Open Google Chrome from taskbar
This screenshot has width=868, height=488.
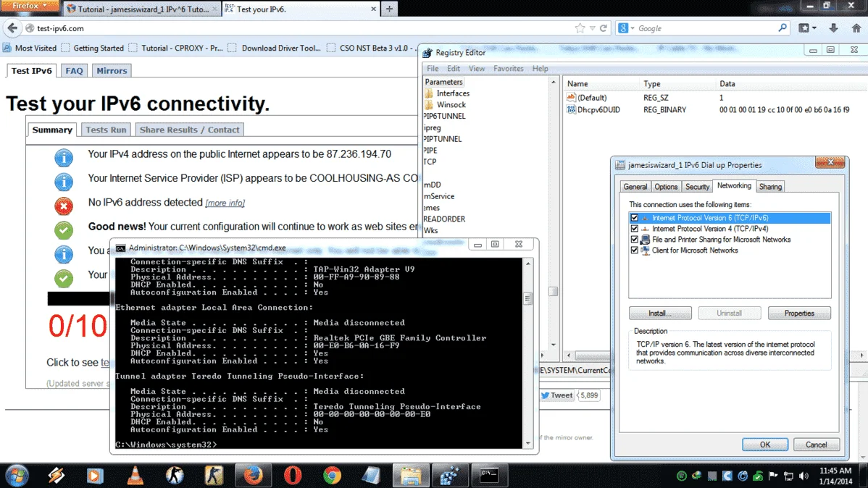(332, 475)
